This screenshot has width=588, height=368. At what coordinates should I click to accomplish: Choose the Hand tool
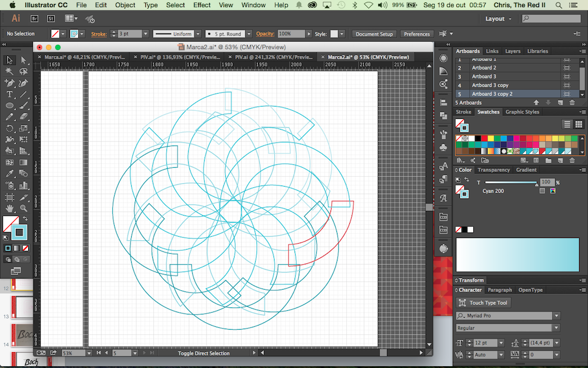tap(9, 208)
